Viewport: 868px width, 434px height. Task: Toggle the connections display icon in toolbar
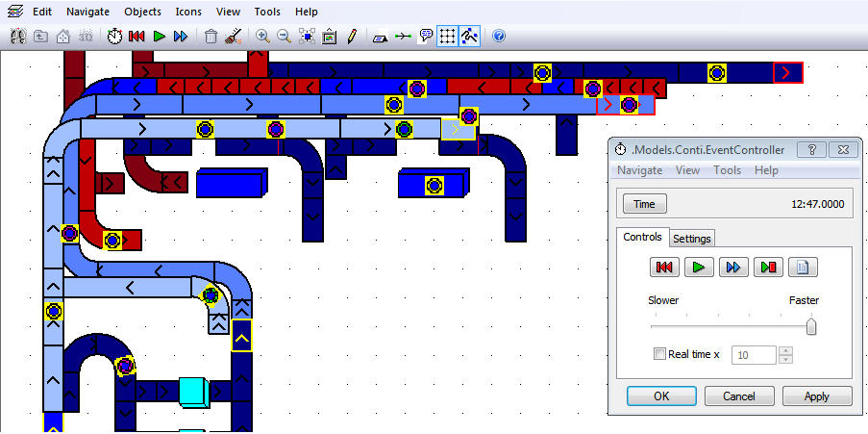[x=403, y=37]
